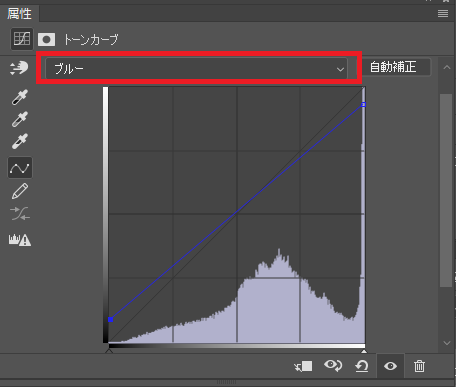Pick the white point eyedropper
Screen dimensions: 456x387
20,141
